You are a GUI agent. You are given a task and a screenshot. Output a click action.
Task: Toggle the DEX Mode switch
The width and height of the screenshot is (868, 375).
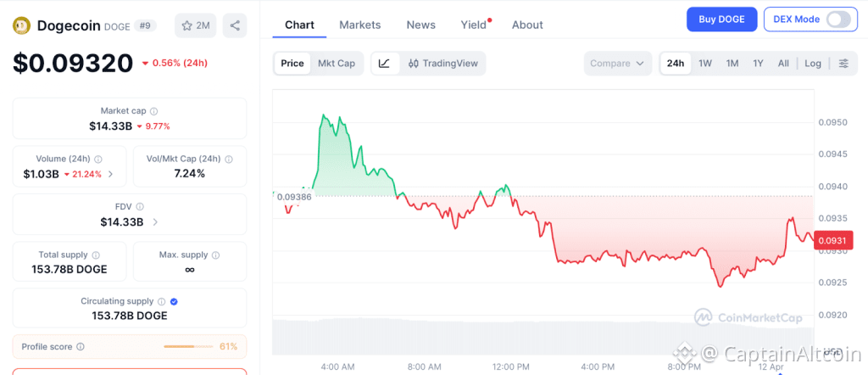[838, 20]
